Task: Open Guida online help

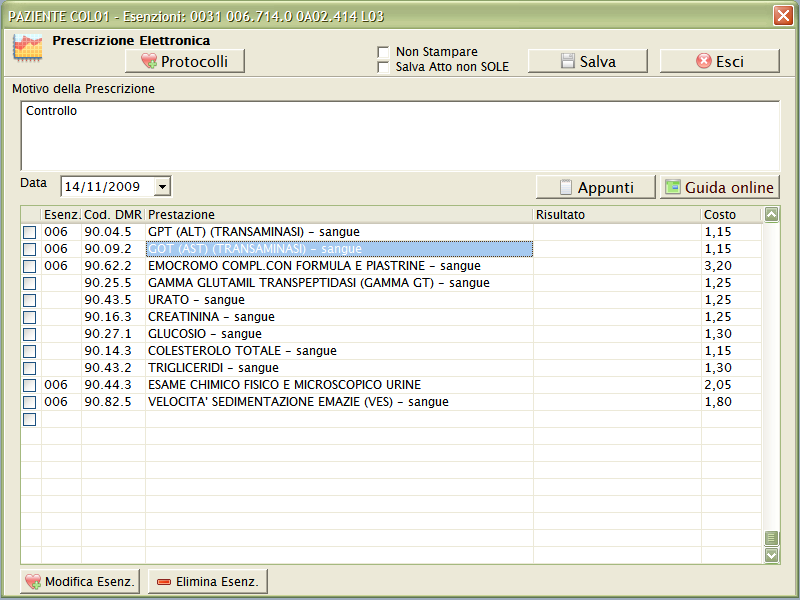Action: [719, 187]
